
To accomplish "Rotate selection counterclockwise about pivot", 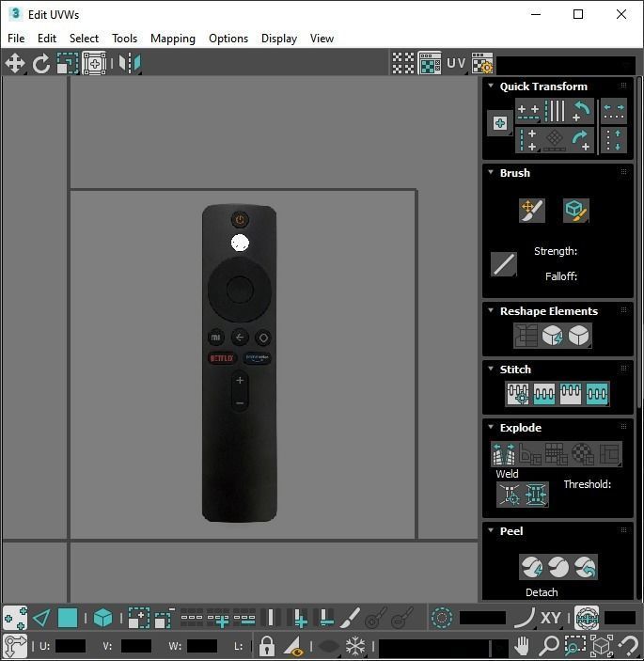I will (x=581, y=112).
